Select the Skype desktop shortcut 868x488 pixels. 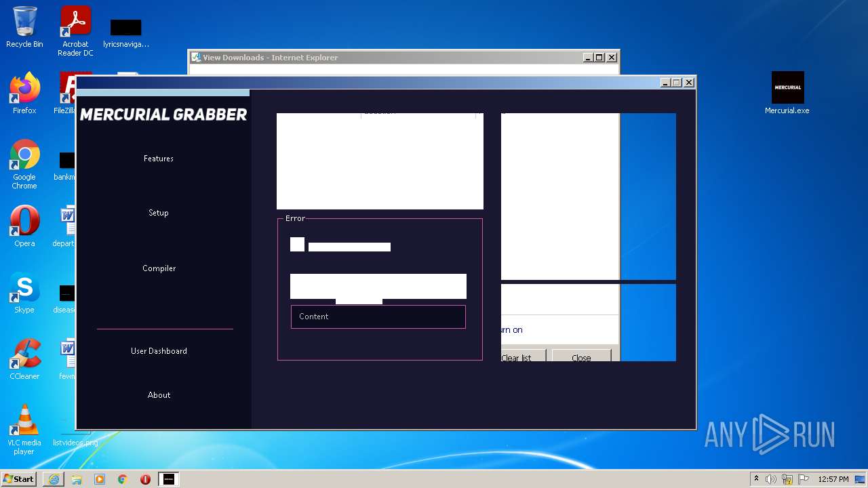point(24,293)
